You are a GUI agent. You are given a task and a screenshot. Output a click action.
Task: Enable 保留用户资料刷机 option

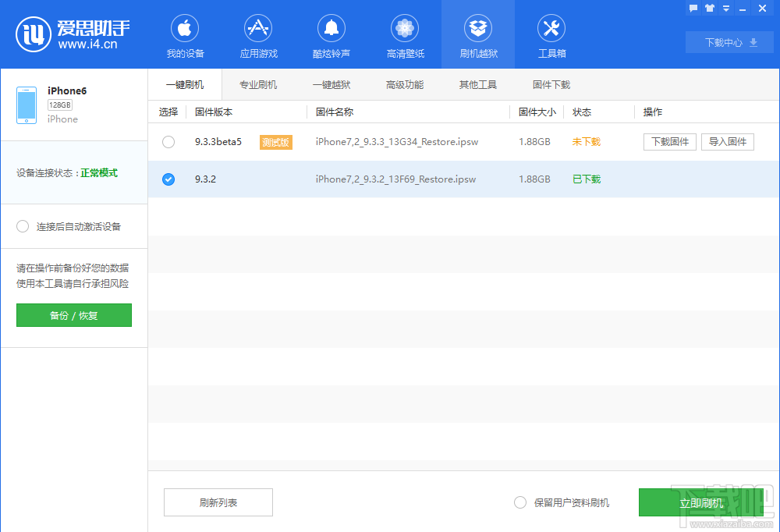coord(520,502)
